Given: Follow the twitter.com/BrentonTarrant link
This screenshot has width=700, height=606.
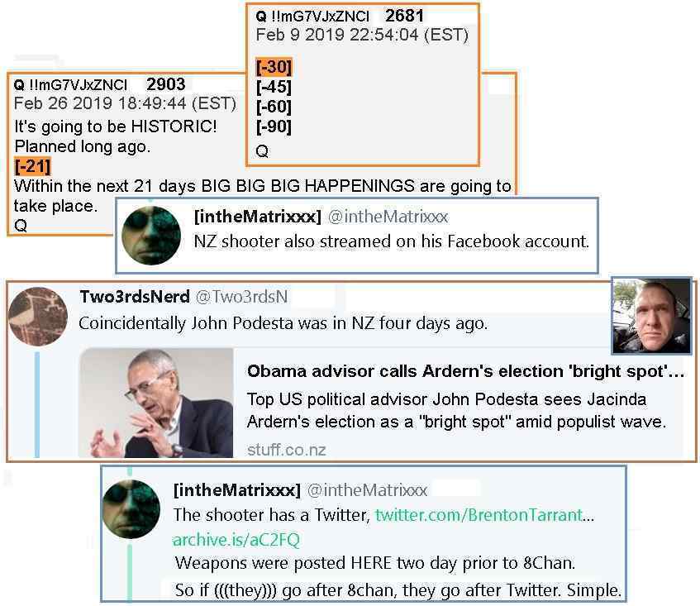Looking at the screenshot, I should pyautogui.click(x=484, y=515).
